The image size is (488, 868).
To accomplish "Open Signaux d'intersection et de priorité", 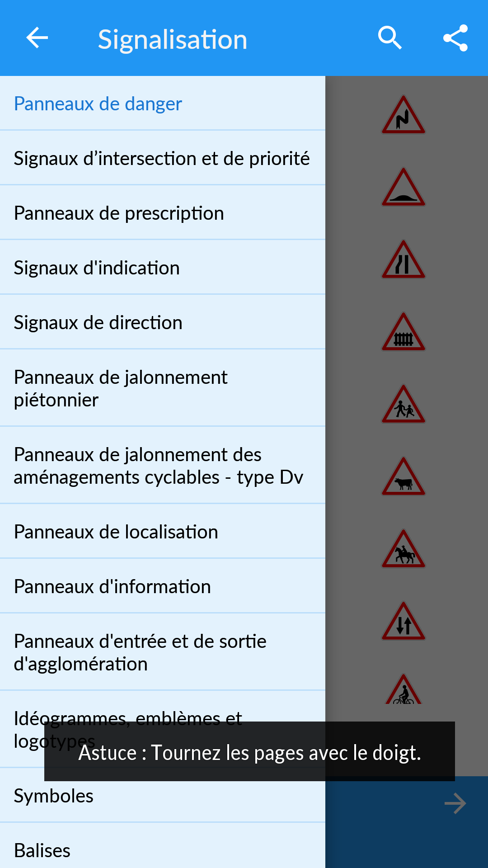I will point(163,158).
